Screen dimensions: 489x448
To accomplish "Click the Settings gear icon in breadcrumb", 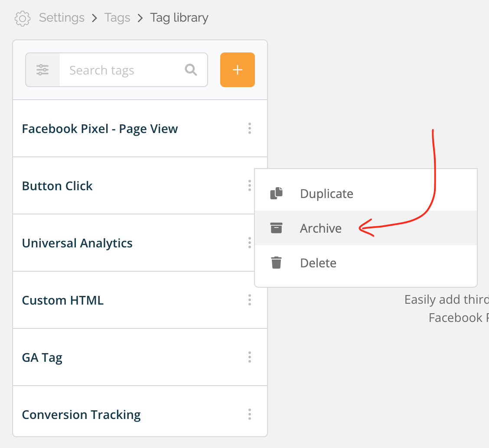I will [x=23, y=18].
